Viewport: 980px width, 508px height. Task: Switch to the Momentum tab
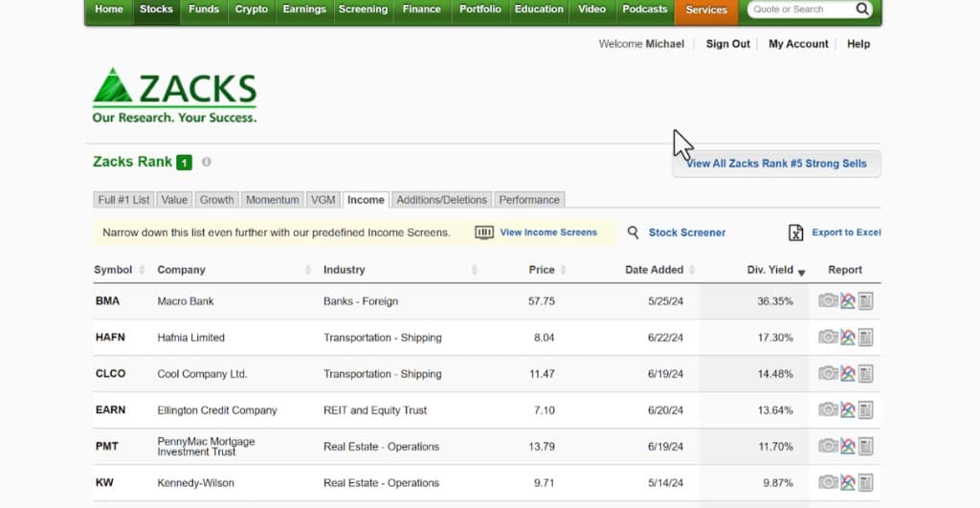click(x=273, y=200)
